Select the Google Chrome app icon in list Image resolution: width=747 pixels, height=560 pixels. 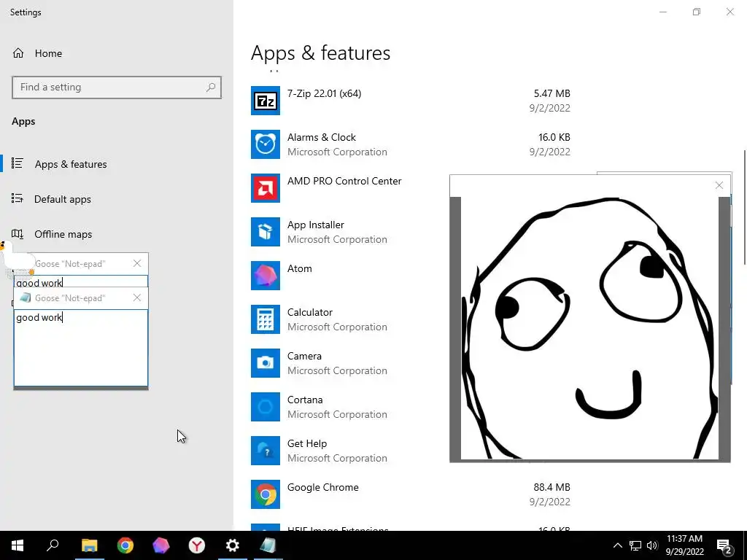(266, 495)
